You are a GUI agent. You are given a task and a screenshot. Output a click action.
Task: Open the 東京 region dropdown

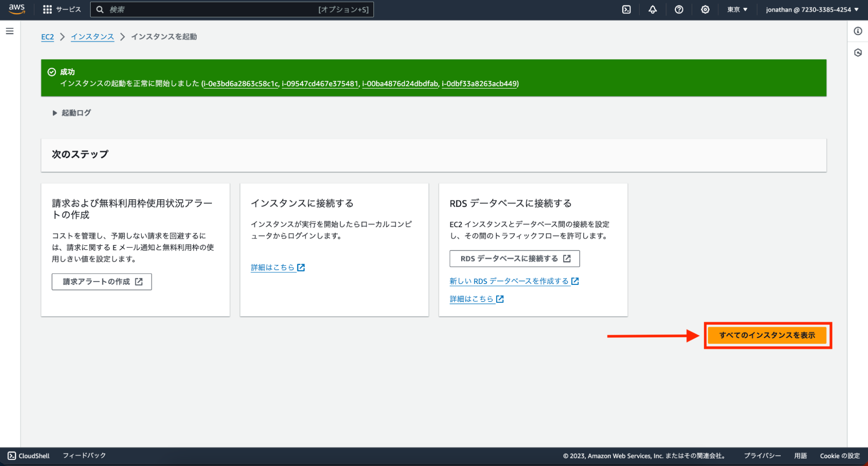point(737,10)
